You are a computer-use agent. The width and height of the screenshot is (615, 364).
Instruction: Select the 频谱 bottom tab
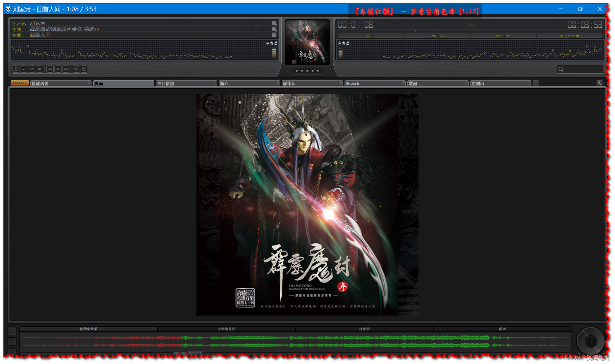[502, 329]
